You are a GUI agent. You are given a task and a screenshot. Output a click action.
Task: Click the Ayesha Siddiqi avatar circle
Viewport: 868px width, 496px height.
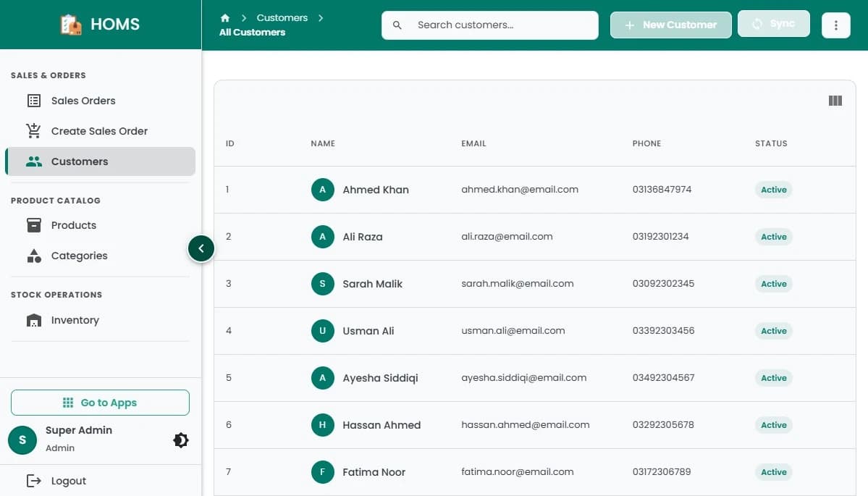323,378
